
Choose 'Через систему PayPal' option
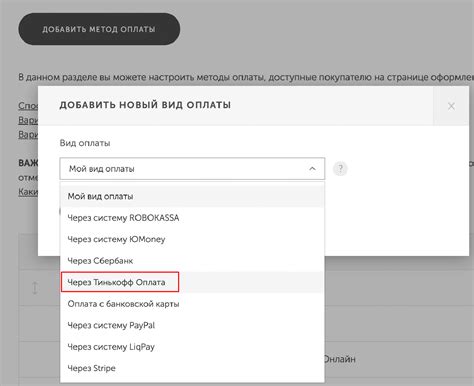[x=192, y=325]
